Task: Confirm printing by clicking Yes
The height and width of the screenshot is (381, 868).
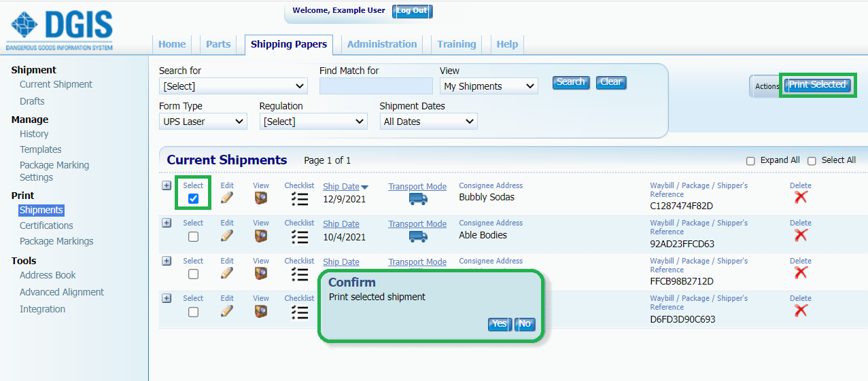Action: tap(499, 324)
